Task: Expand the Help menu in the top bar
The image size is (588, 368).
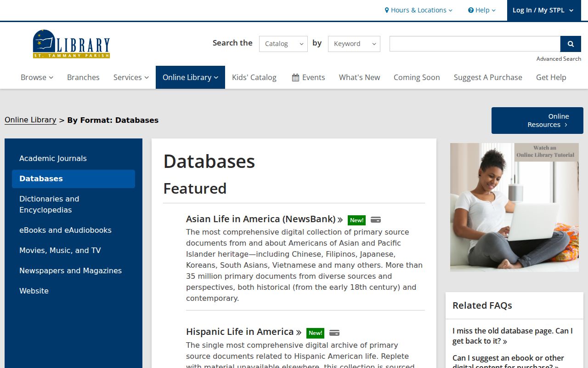Action: coord(482,10)
